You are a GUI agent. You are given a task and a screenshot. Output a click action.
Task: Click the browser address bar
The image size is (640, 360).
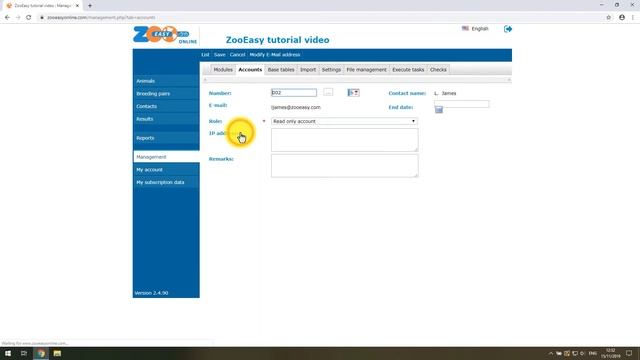318,18
